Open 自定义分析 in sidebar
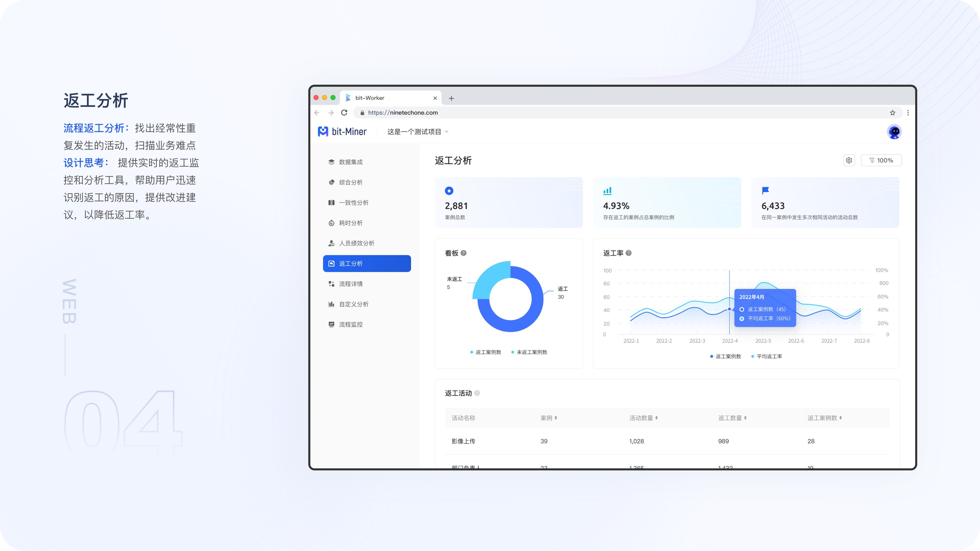Viewport: 980px width, 551px height. point(367,304)
